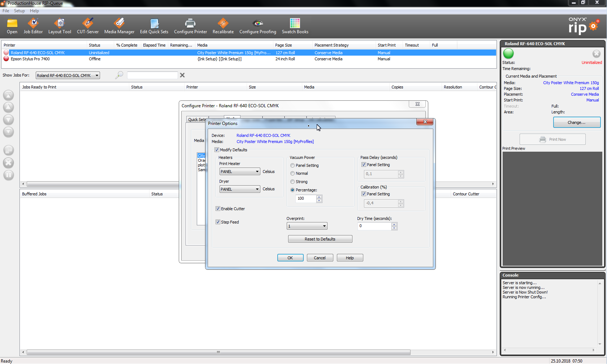Click the Change... button

(x=577, y=122)
